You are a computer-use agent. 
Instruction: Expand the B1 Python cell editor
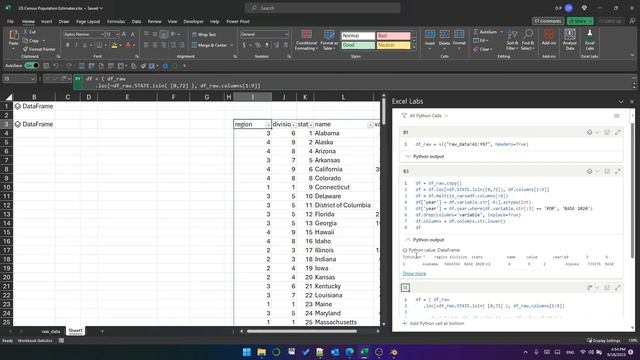(618, 132)
